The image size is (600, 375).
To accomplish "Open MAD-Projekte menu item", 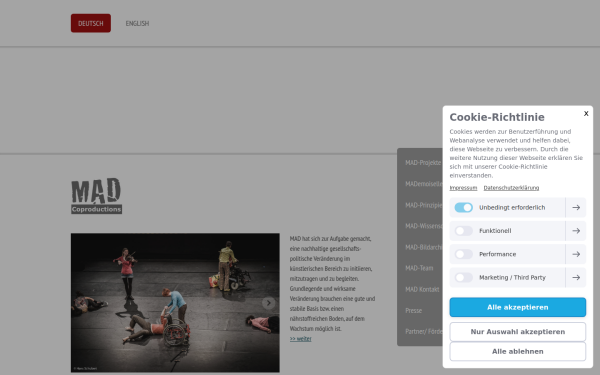I will coord(423,163).
